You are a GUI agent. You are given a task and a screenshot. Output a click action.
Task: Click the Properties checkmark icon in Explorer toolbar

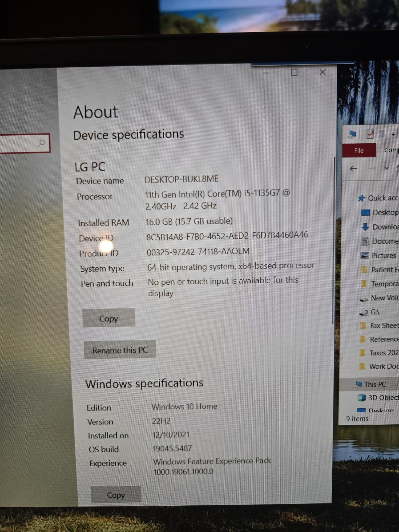(x=370, y=134)
